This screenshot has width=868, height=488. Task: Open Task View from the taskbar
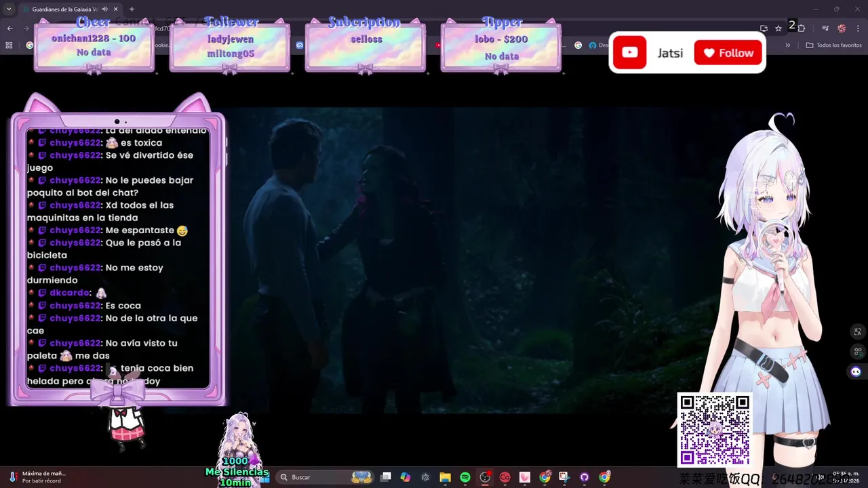pyautogui.click(x=386, y=477)
